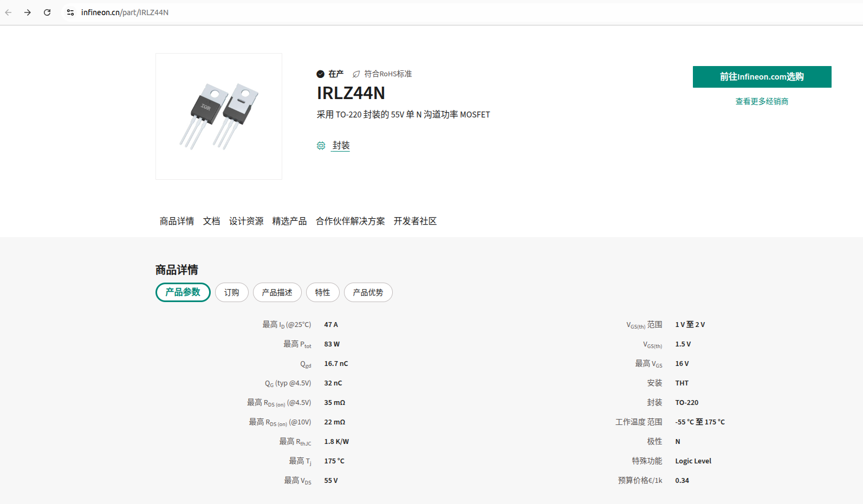Screen dimensions: 863x504
Task: Go to the 文档 navigation item
Action: [x=212, y=221]
